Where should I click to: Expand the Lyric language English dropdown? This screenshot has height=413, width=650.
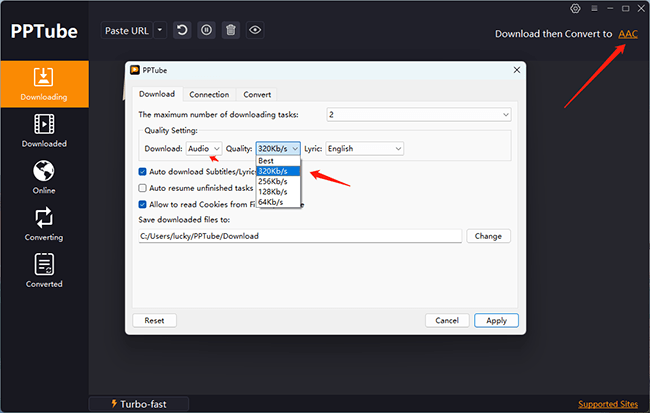coord(364,148)
